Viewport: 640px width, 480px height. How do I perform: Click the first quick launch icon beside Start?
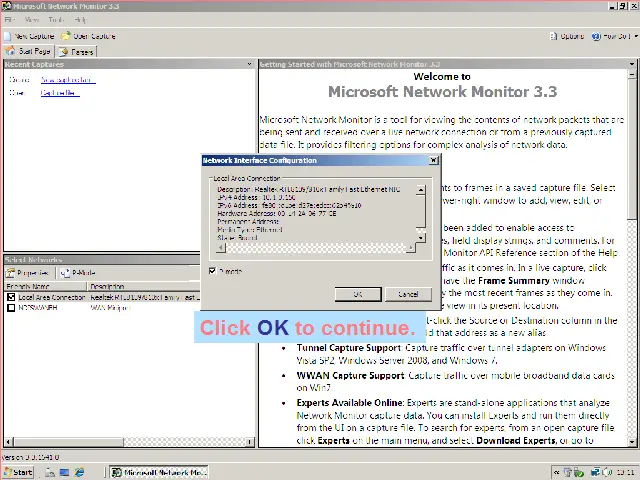[50, 472]
